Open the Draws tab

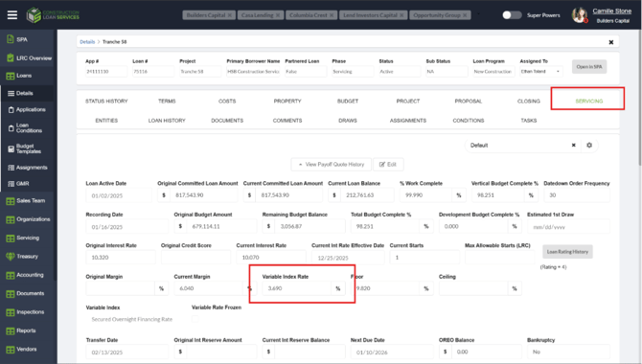(x=348, y=121)
